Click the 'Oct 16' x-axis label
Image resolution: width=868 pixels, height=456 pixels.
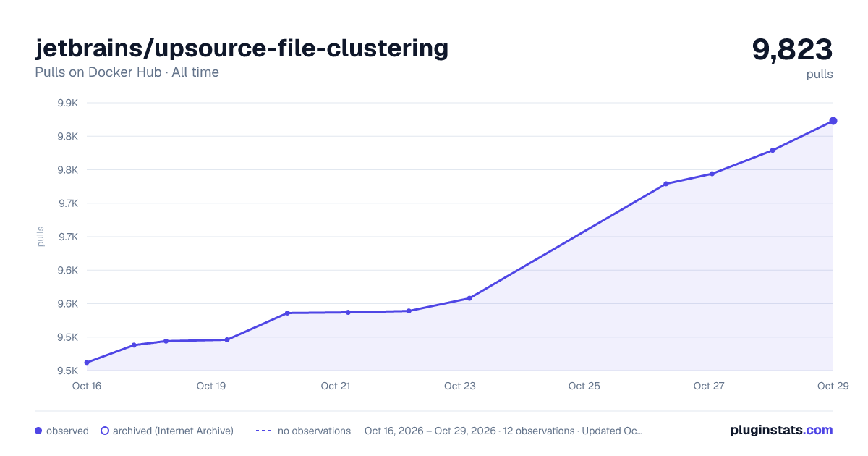click(x=87, y=386)
